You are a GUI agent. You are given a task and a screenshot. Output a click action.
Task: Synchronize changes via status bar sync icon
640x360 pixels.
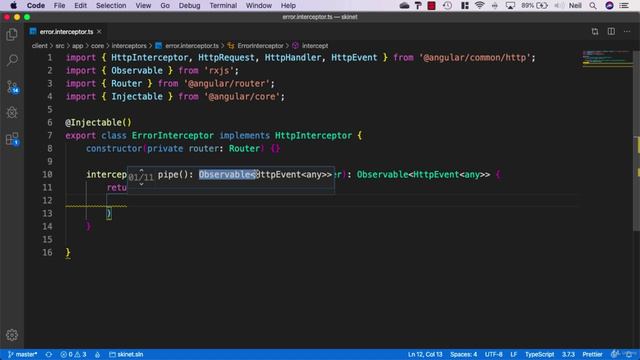[49, 354]
